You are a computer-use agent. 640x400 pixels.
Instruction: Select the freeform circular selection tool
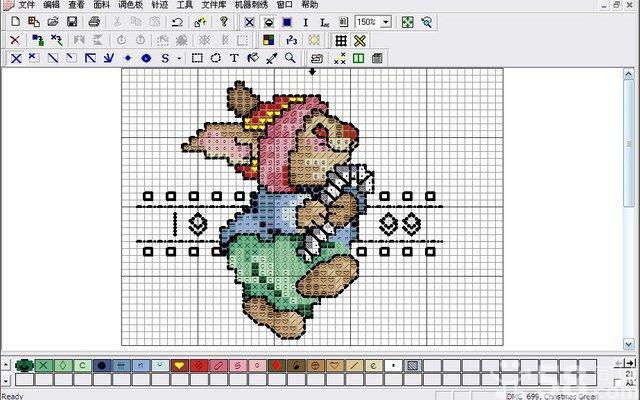click(x=216, y=58)
